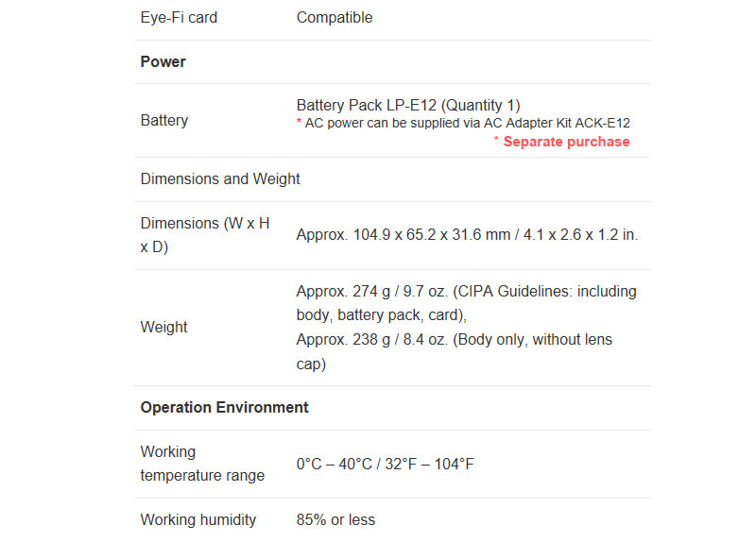Click the 'Working temperature range' label
Screen dimensions: 756x542
[x=202, y=464]
